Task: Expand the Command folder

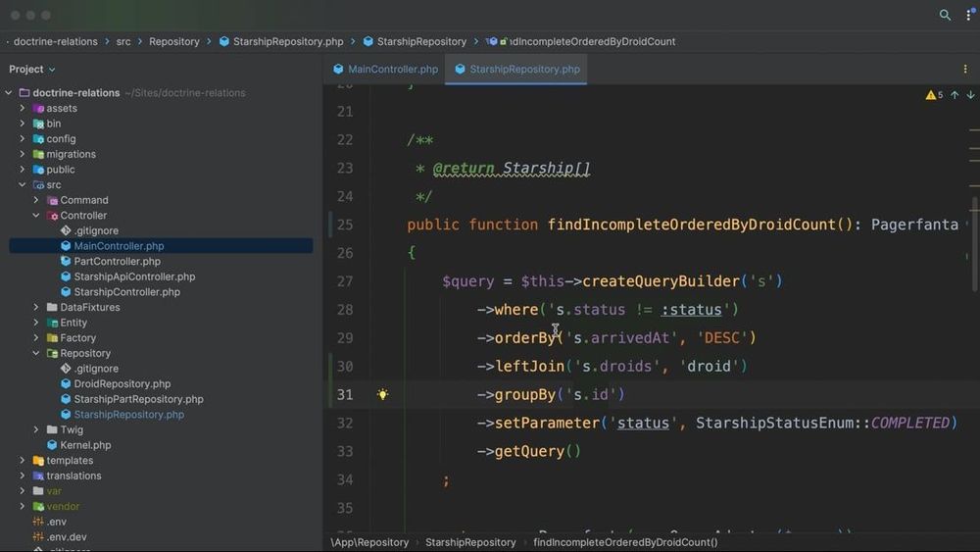Action: [36, 200]
